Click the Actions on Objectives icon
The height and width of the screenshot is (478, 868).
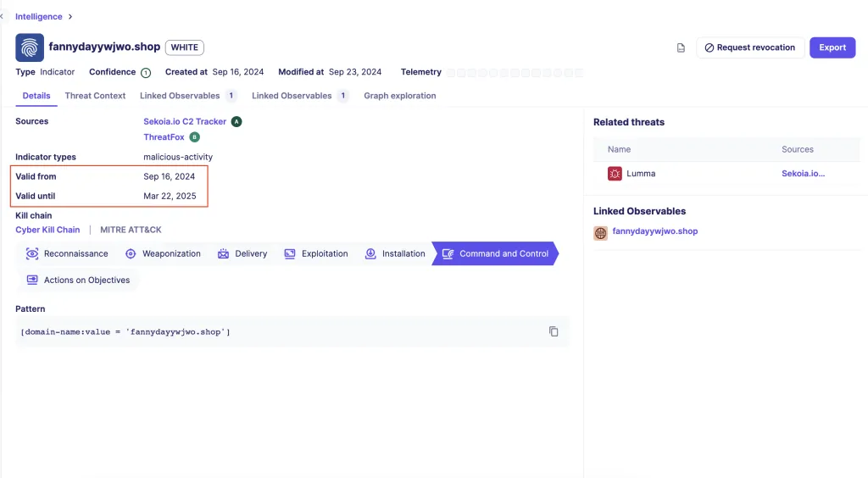click(x=32, y=280)
